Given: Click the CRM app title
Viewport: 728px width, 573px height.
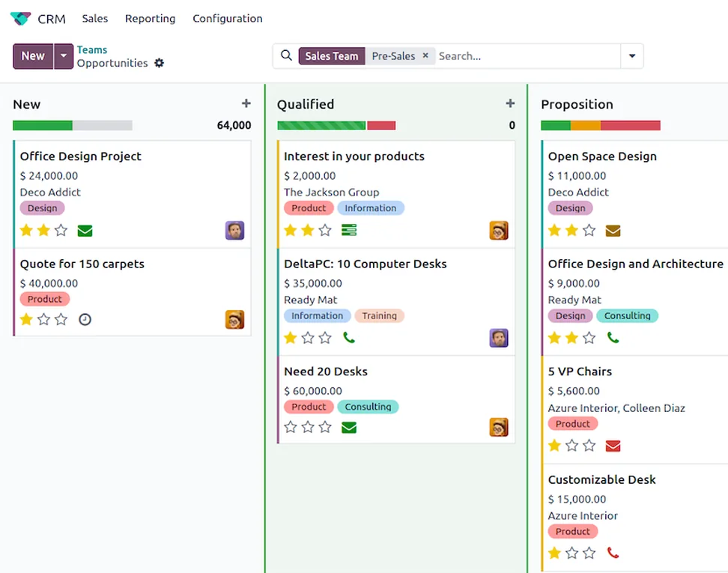Looking at the screenshot, I should [52, 19].
